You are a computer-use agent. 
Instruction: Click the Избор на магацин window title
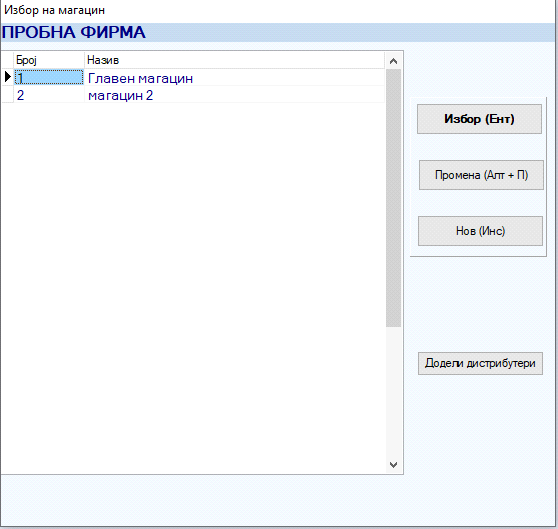point(54,10)
